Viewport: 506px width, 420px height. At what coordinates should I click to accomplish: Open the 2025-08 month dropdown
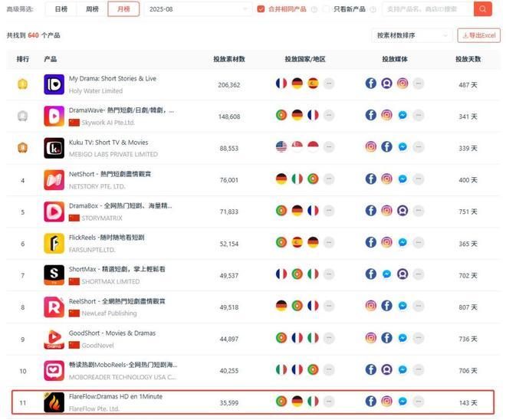click(x=198, y=9)
